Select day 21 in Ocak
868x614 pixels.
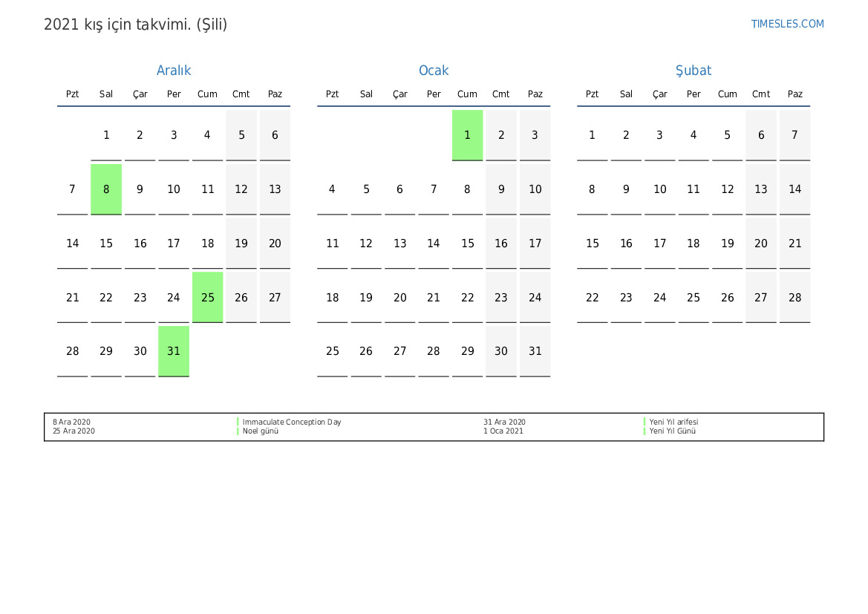434,297
